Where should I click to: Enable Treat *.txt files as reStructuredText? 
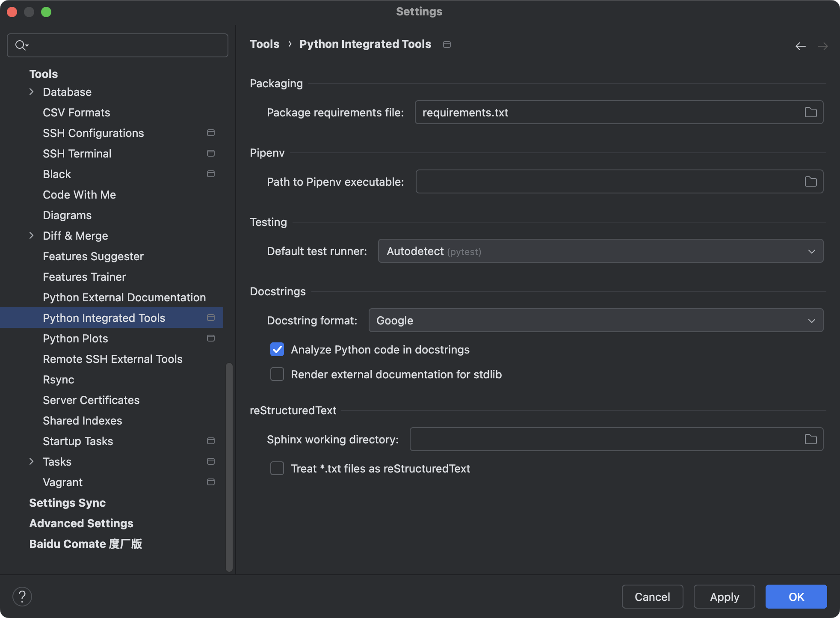click(277, 469)
